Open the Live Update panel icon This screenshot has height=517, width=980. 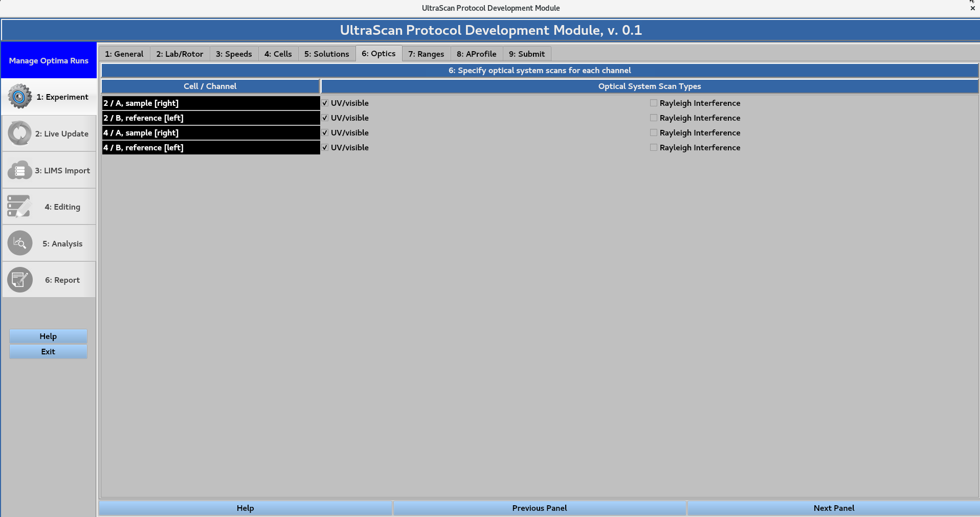(x=19, y=133)
